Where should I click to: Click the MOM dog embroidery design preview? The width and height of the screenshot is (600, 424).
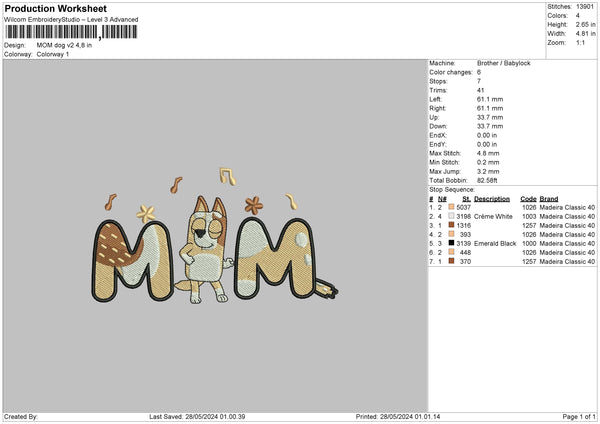(x=214, y=235)
